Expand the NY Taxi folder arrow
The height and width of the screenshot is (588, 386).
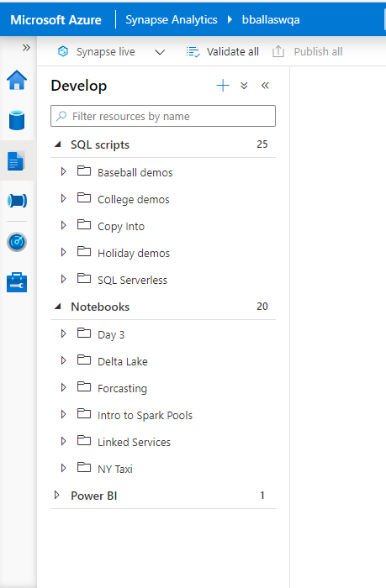[x=63, y=468]
